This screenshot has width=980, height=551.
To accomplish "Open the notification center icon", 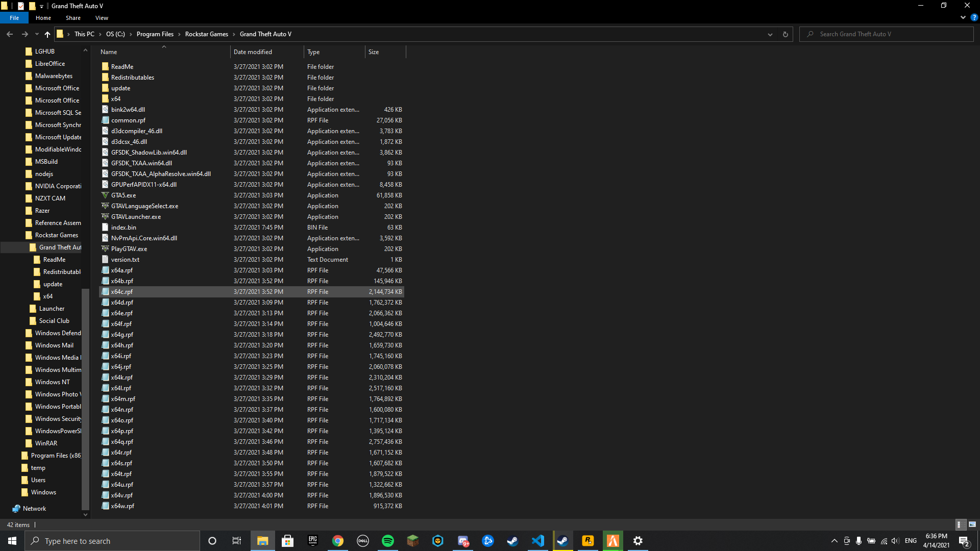I will pos(964,541).
